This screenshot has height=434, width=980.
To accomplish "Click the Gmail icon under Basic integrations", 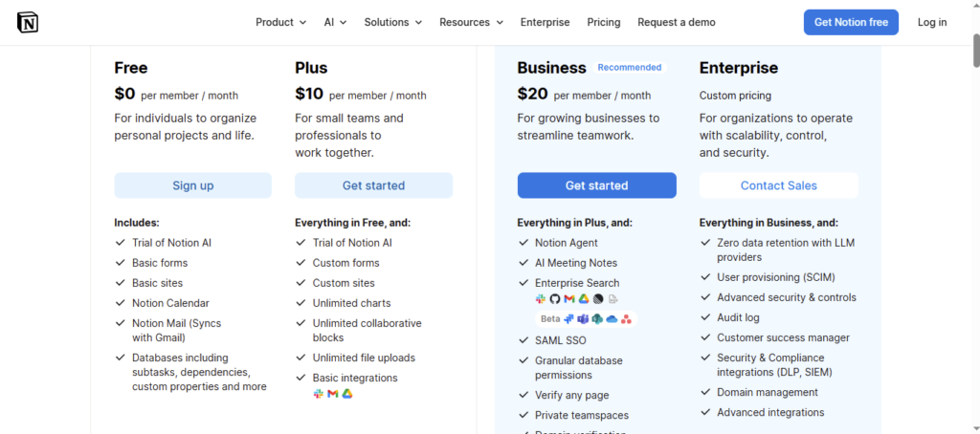I will (333, 394).
